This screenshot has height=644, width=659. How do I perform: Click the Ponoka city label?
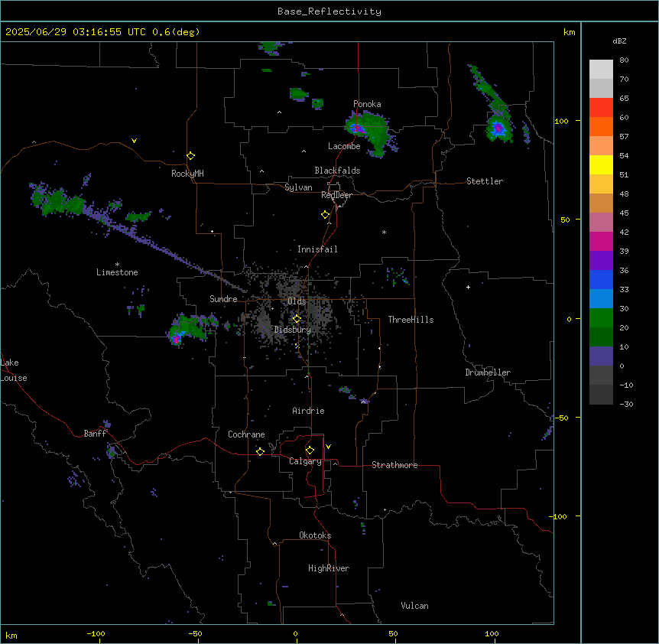point(367,104)
